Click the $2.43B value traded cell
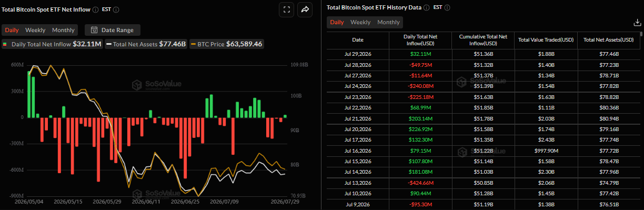 coord(546,141)
